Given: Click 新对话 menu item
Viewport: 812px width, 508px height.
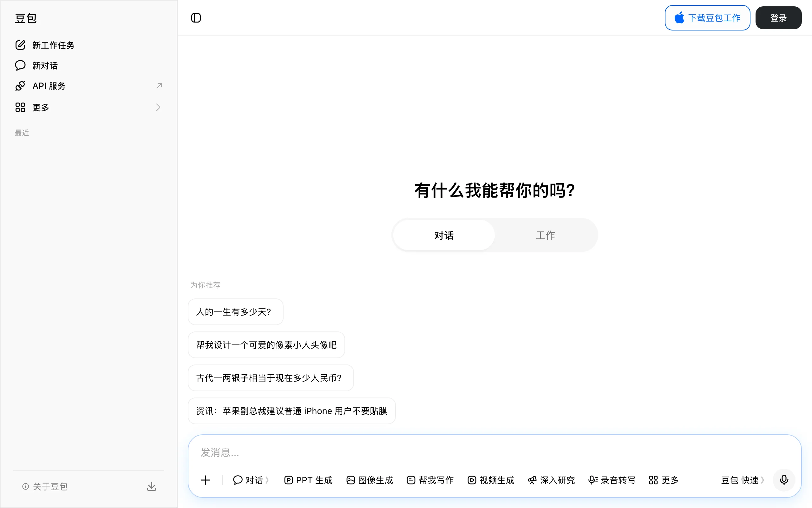Looking at the screenshot, I should click(x=88, y=65).
